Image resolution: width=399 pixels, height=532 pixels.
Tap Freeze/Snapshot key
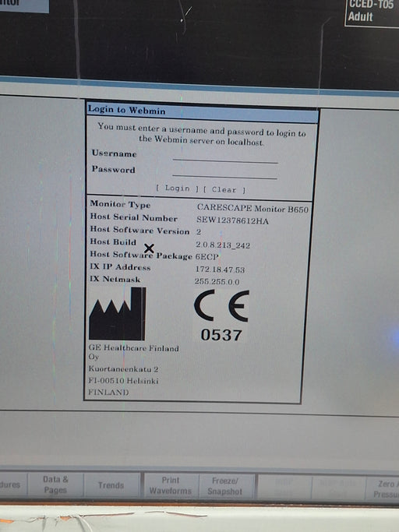tap(225, 486)
